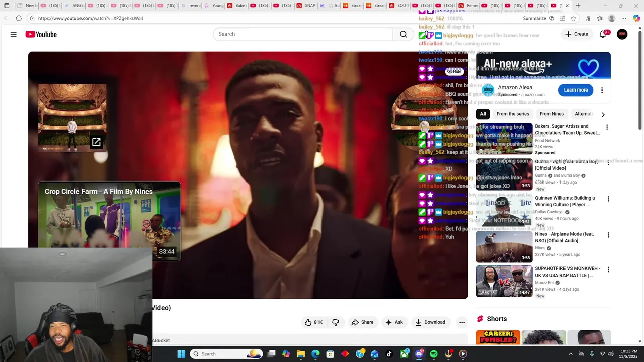The width and height of the screenshot is (644, 362).
Task: Download the video
Action: (430, 322)
